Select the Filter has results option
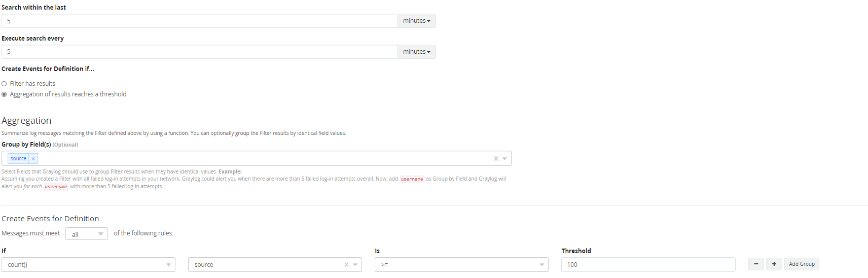This screenshot has width=868, height=278. [x=5, y=84]
